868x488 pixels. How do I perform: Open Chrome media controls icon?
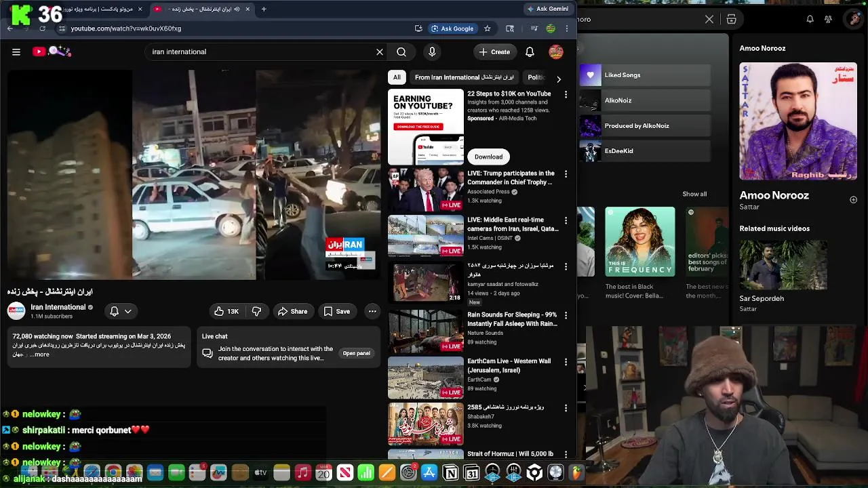click(534, 28)
